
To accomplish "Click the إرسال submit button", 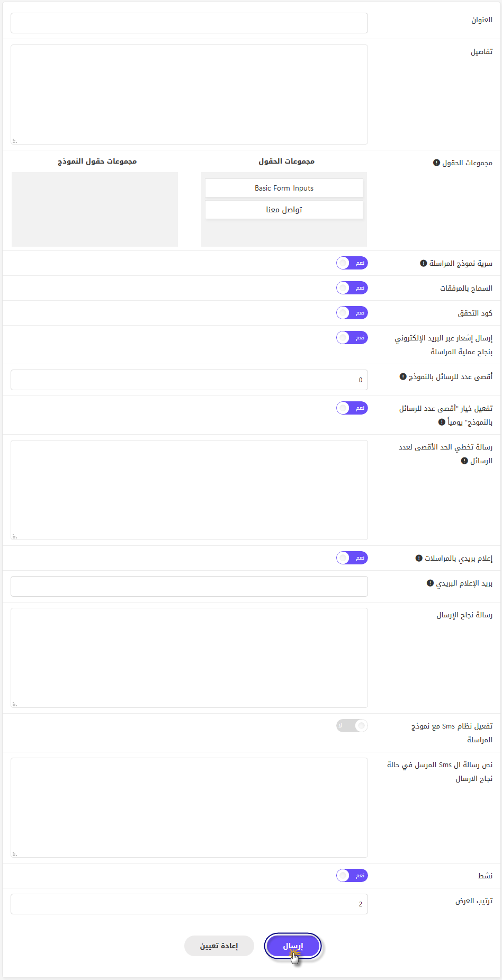I will point(293,946).
